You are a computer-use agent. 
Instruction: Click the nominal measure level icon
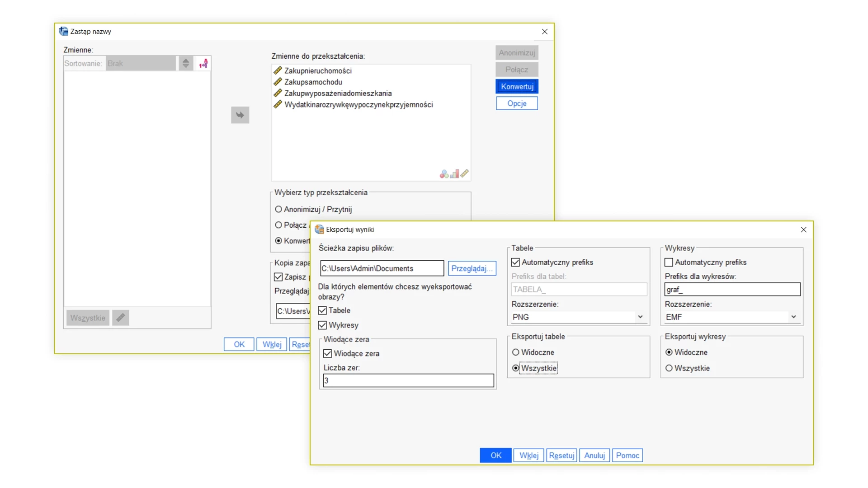tap(444, 174)
